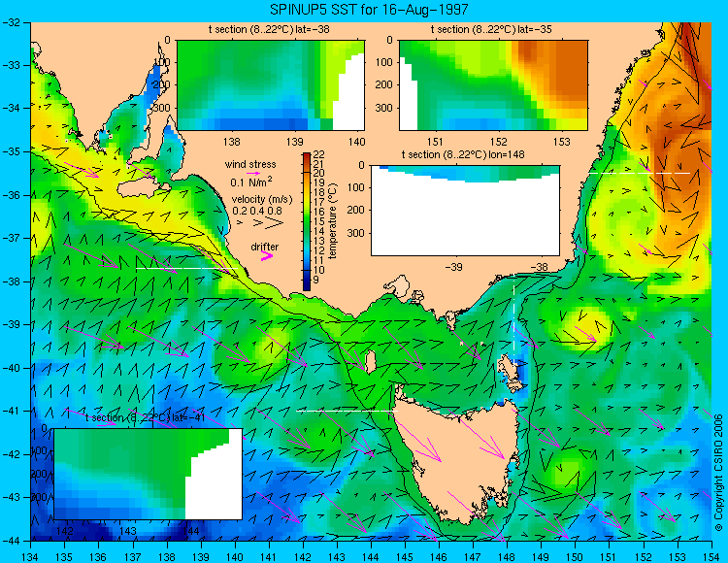The image size is (728, 563).
Task: Click King Island in western Bass Strait
Action: (x=370, y=362)
